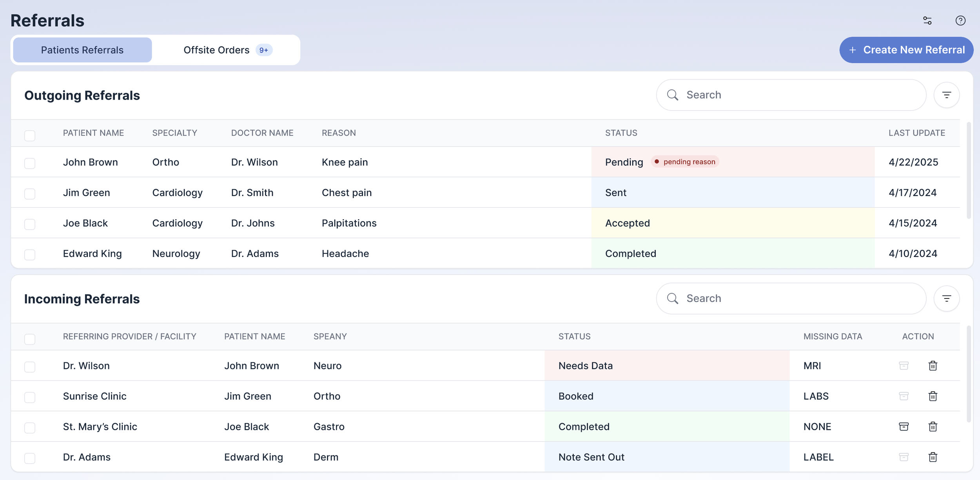Select the Patients Referrals tab
Screen dimensions: 980x480
click(82, 50)
